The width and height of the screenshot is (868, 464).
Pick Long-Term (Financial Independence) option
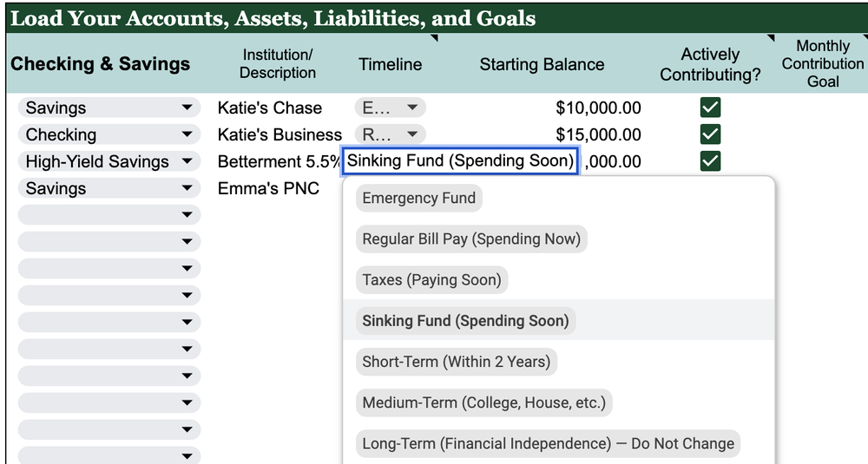point(548,443)
